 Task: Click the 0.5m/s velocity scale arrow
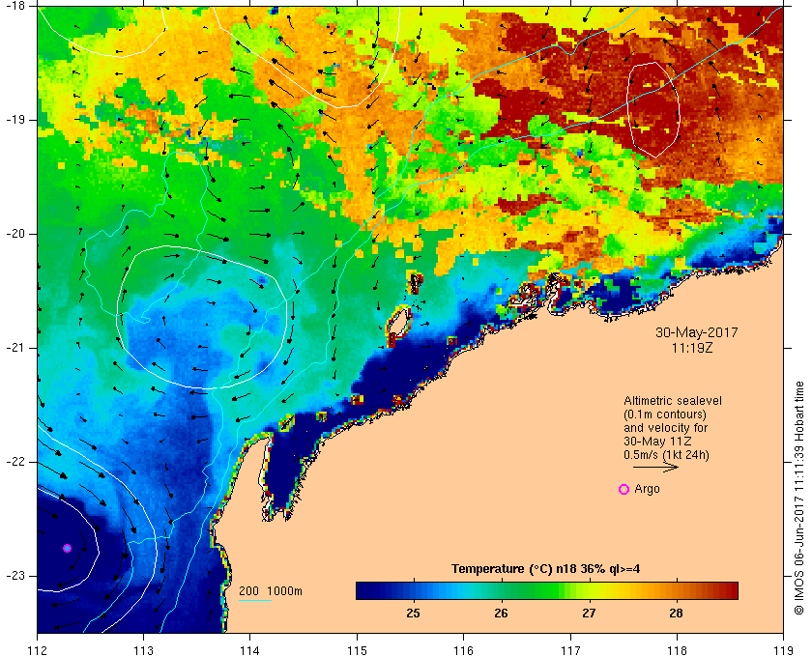655,467
